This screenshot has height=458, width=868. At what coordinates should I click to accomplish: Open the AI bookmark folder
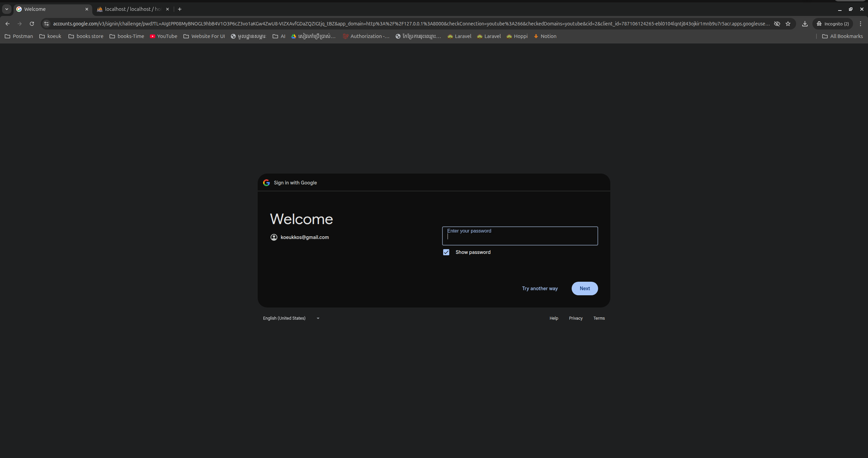(279, 36)
